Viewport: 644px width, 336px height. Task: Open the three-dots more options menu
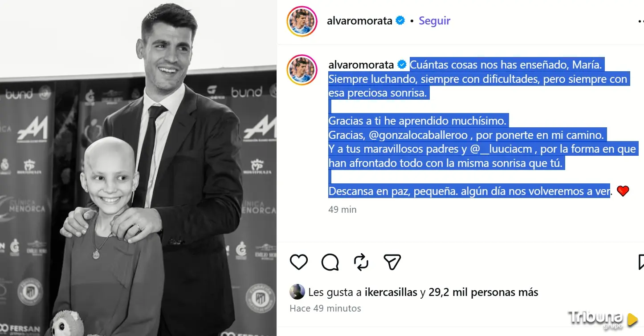click(x=641, y=21)
